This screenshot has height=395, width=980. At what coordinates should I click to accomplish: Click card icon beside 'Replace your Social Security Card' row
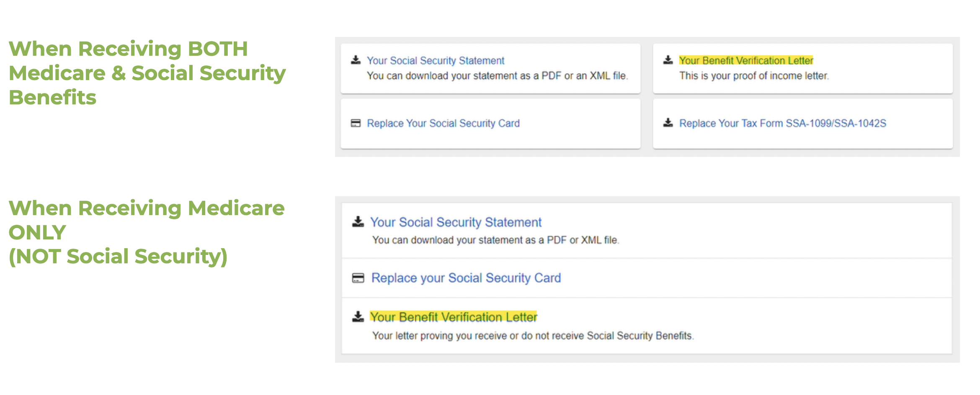point(358,278)
